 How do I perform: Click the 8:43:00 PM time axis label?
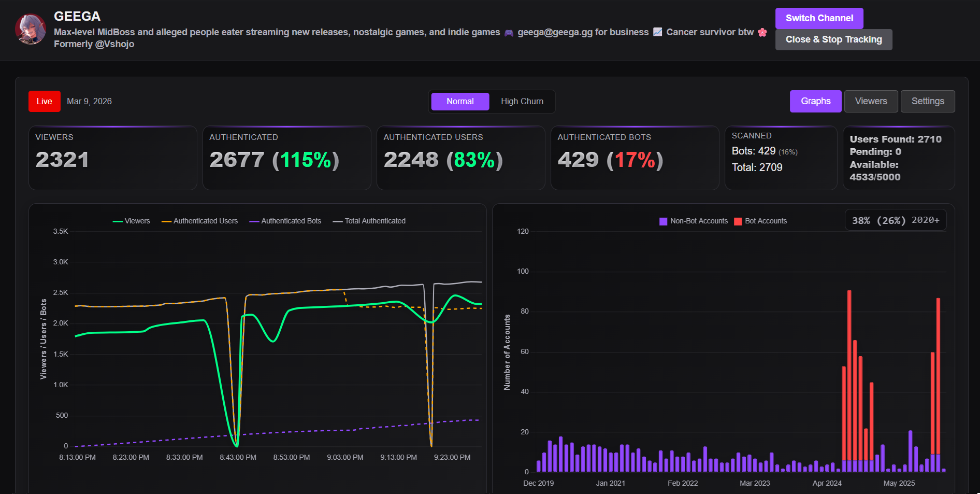pos(238,457)
